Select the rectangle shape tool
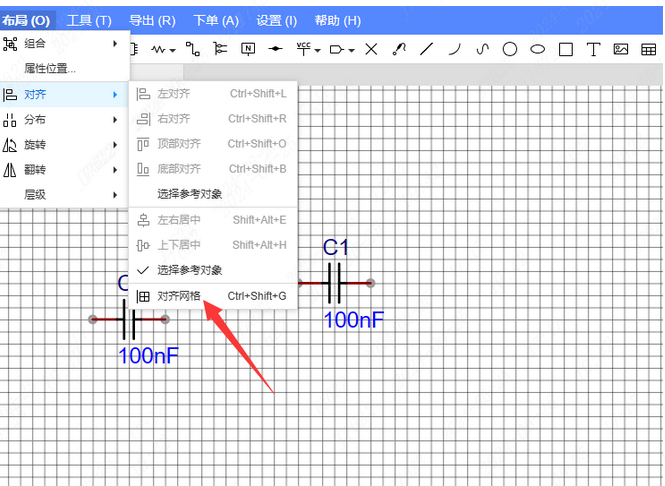Image resolution: width=665 pixels, height=486 pixels. click(565, 48)
